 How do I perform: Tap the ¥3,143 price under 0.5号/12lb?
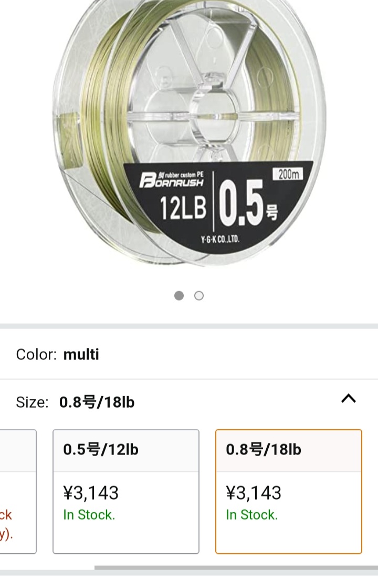pyautogui.click(x=91, y=493)
